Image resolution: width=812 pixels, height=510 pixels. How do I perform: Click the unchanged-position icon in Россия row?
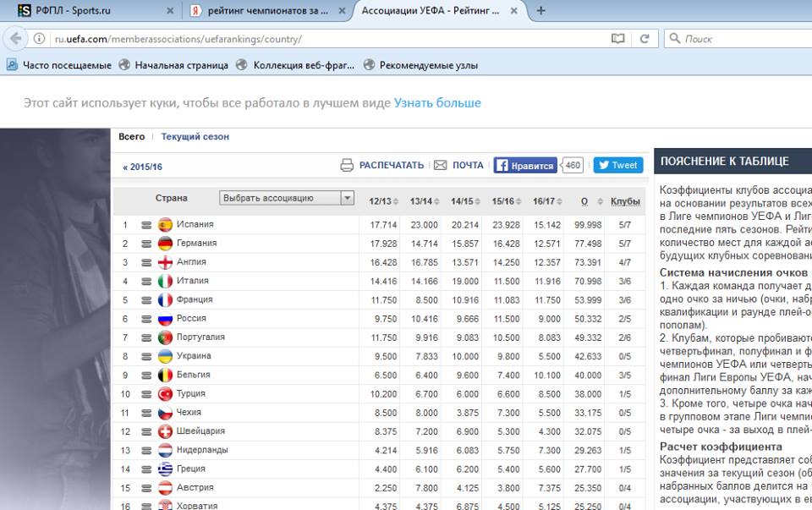coord(146,319)
